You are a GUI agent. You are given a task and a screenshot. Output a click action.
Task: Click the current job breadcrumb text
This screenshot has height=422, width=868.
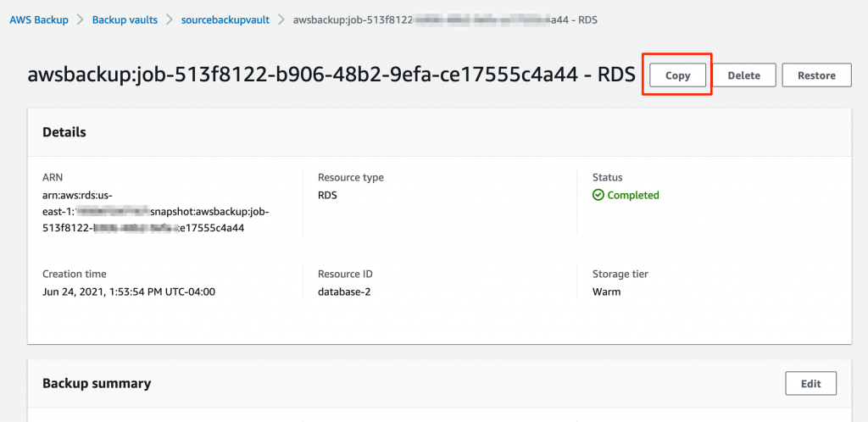(x=444, y=19)
